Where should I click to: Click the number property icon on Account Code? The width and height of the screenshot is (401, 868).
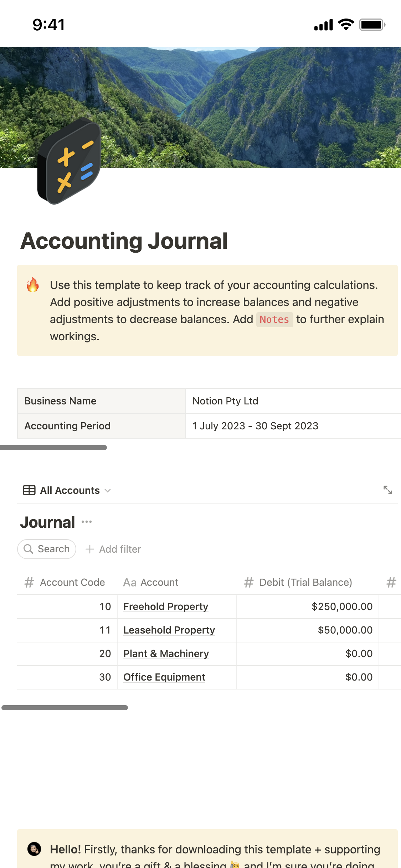(29, 582)
